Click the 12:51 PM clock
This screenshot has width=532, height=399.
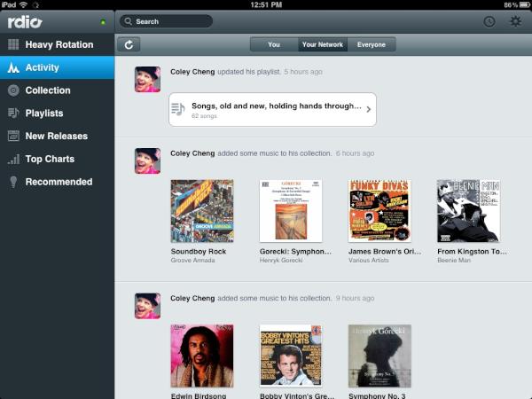(266, 4)
